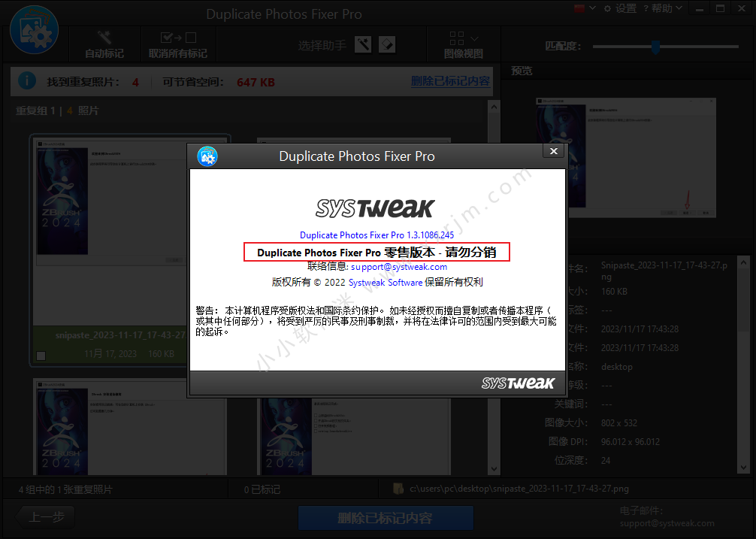Click the support@systweak.com link in the about dialog
The height and width of the screenshot is (539, 756).
click(x=399, y=267)
